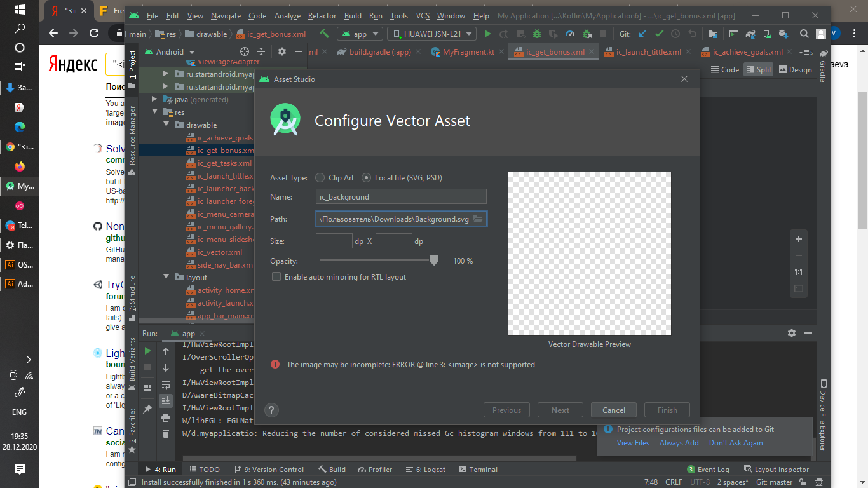Collapse the layout folder
868x488 pixels.
166,278
